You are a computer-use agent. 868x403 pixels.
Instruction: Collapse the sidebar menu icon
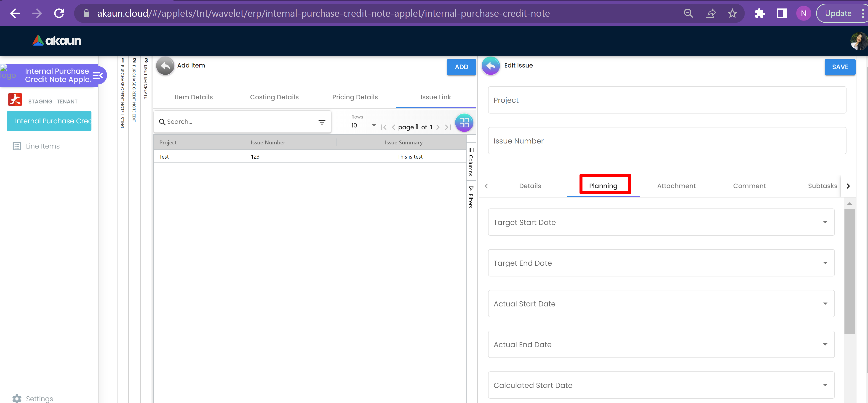point(98,76)
